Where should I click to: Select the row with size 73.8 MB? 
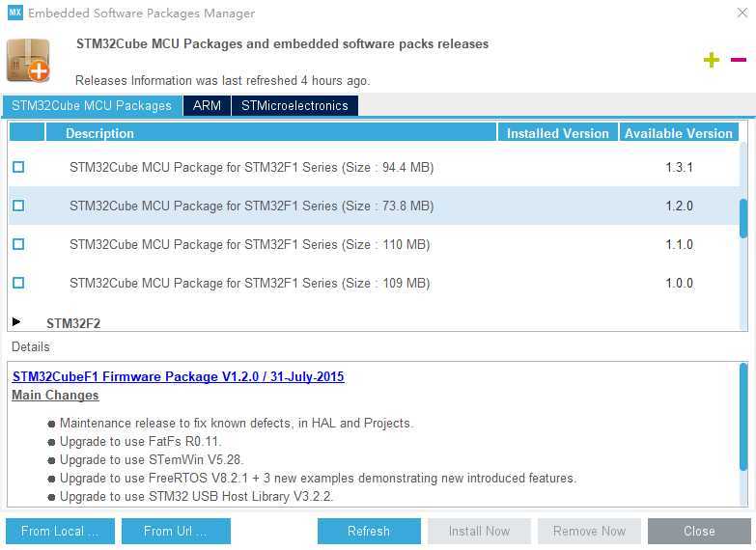pyautogui.click(x=375, y=206)
